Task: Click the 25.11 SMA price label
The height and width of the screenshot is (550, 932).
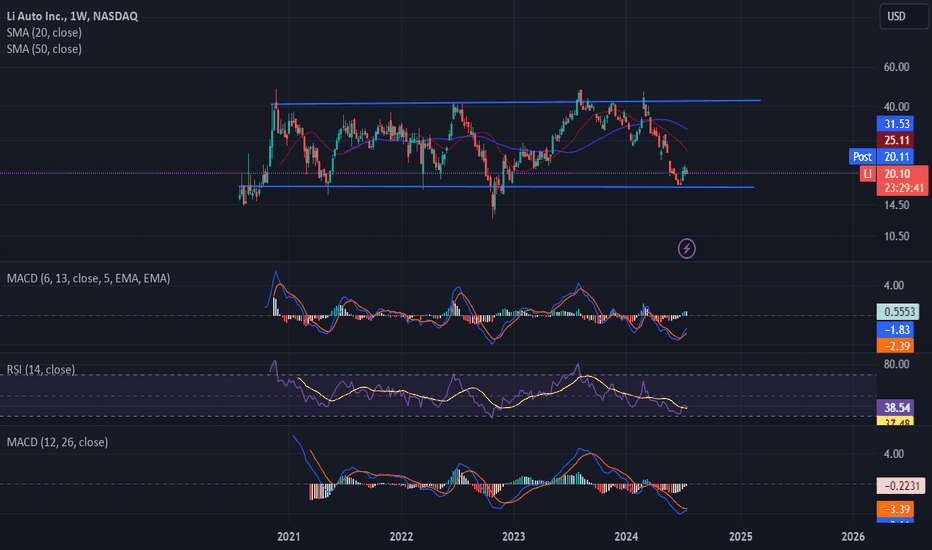Action: pyautogui.click(x=897, y=140)
